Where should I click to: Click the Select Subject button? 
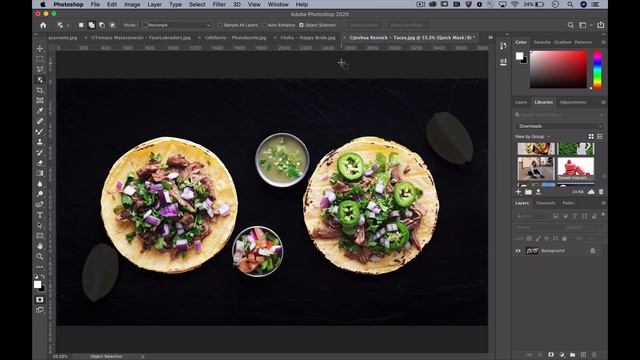click(364, 25)
